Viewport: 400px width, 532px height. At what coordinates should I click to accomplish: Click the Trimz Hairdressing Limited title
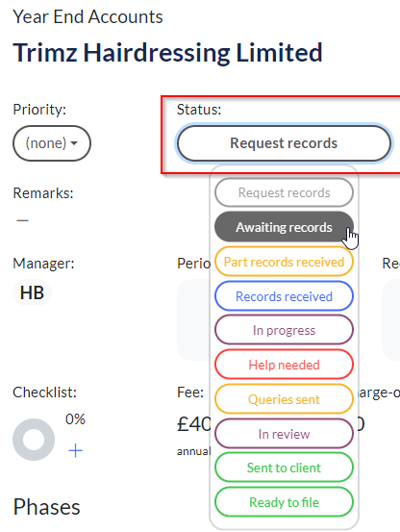(x=168, y=53)
